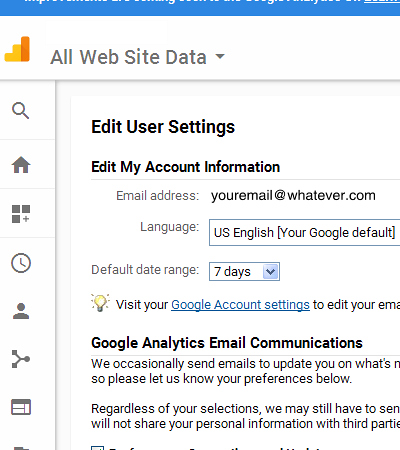Click the youremail@whatever.com email text
Screen dimensions: 400x450
click(293, 195)
